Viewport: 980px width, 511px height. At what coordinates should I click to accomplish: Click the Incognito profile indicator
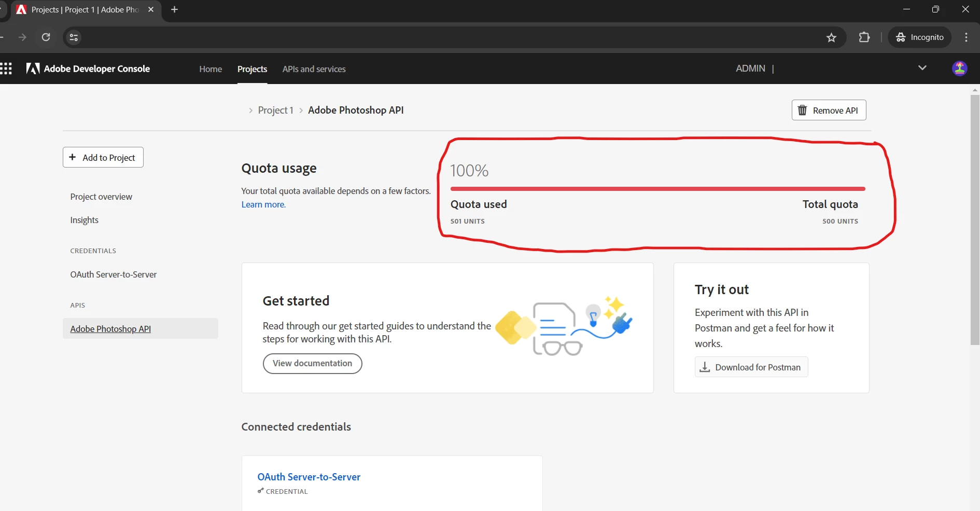click(920, 37)
